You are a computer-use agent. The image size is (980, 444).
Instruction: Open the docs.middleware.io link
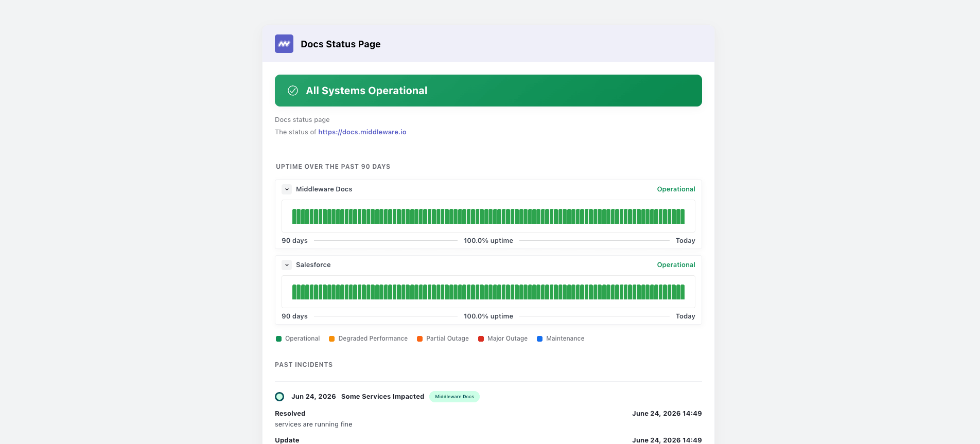[362, 132]
